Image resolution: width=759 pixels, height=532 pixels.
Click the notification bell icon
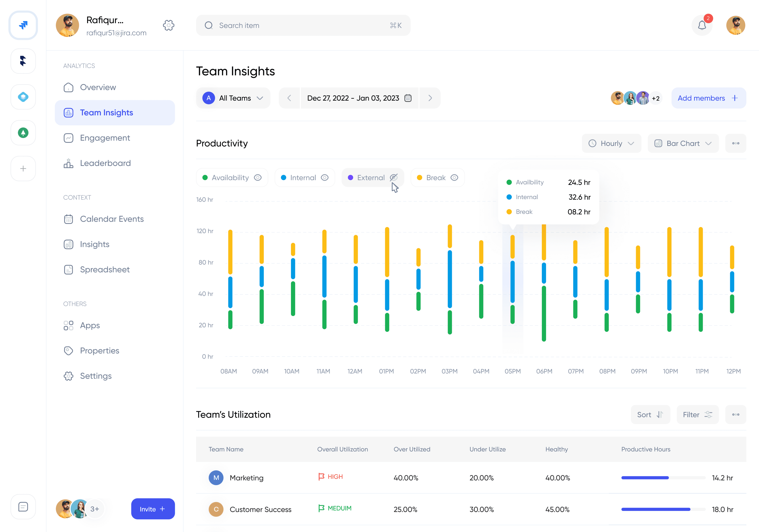pyautogui.click(x=702, y=25)
